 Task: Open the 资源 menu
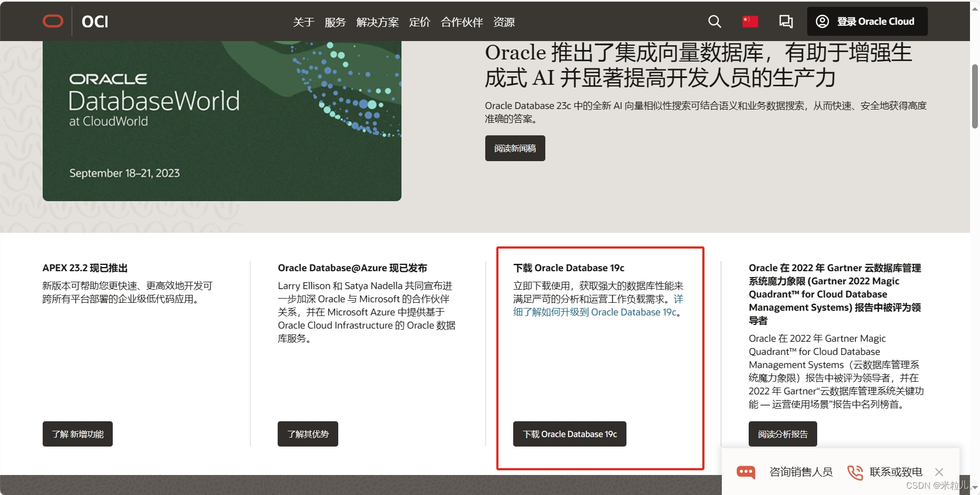tap(504, 22)
